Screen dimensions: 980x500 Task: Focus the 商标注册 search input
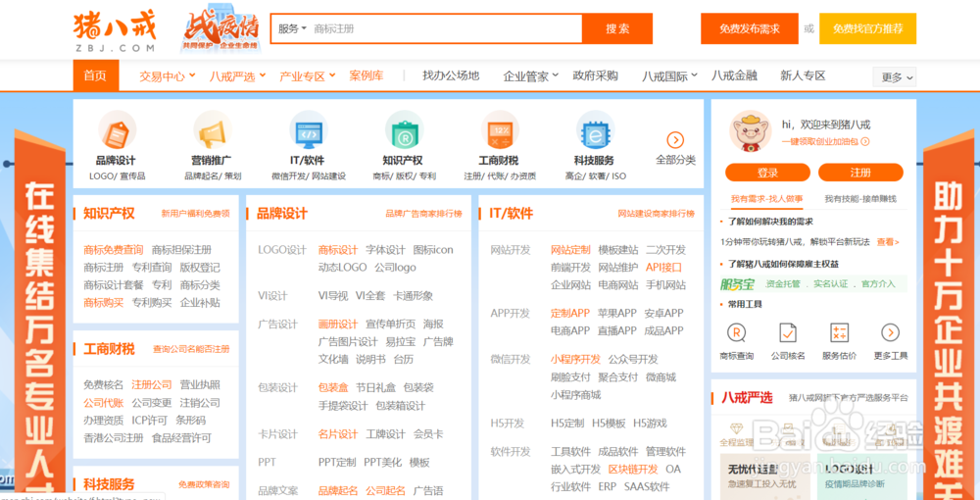[447, 28]
